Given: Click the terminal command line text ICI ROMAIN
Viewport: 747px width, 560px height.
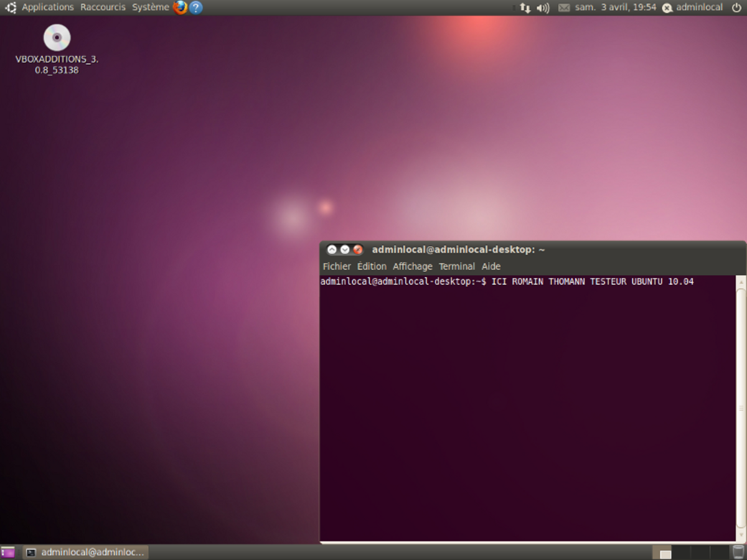Looking at the screenshot, I should (593, 282).
